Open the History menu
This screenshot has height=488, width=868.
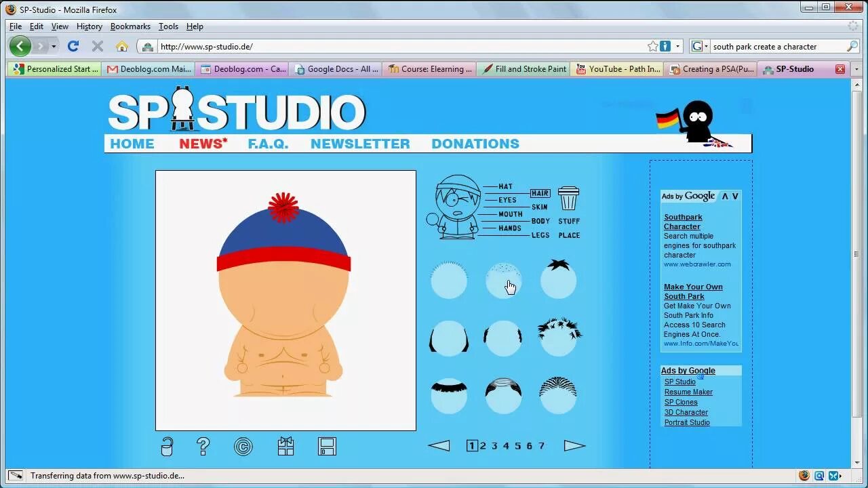[90, 26]
